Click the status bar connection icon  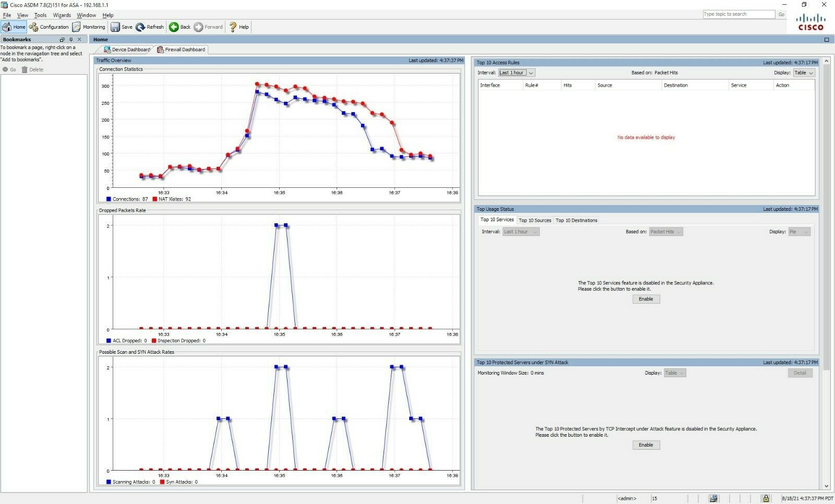713,498
